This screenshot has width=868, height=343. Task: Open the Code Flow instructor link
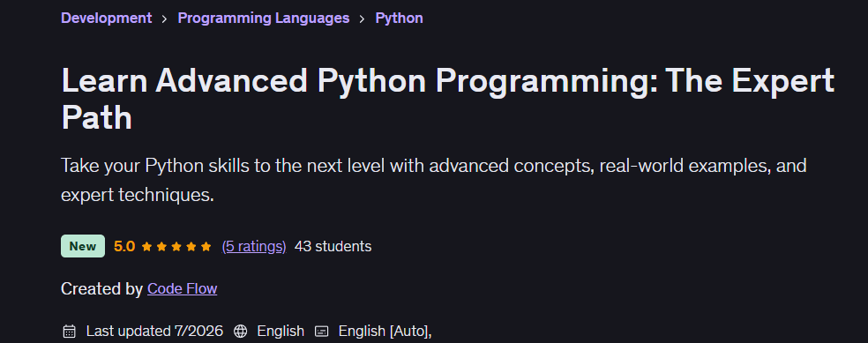(182, 288)
